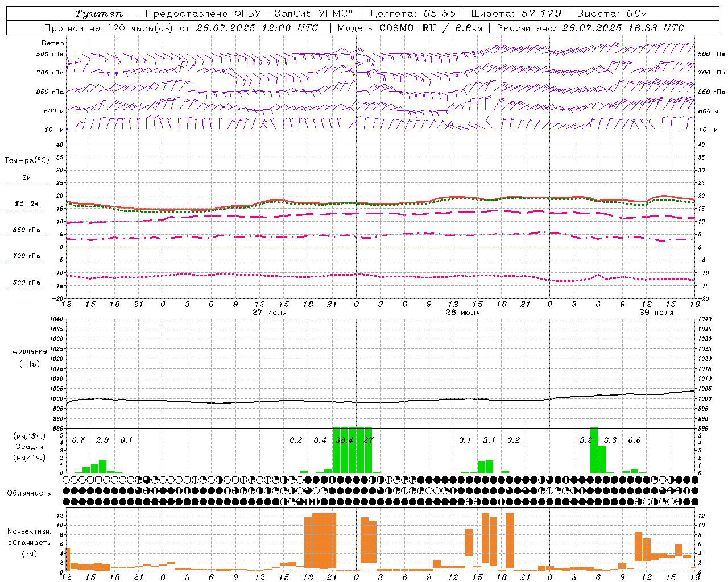The image size is (728, 582).
Task: Click the '9.2' precipitation total value
Action: coord(586,440)
